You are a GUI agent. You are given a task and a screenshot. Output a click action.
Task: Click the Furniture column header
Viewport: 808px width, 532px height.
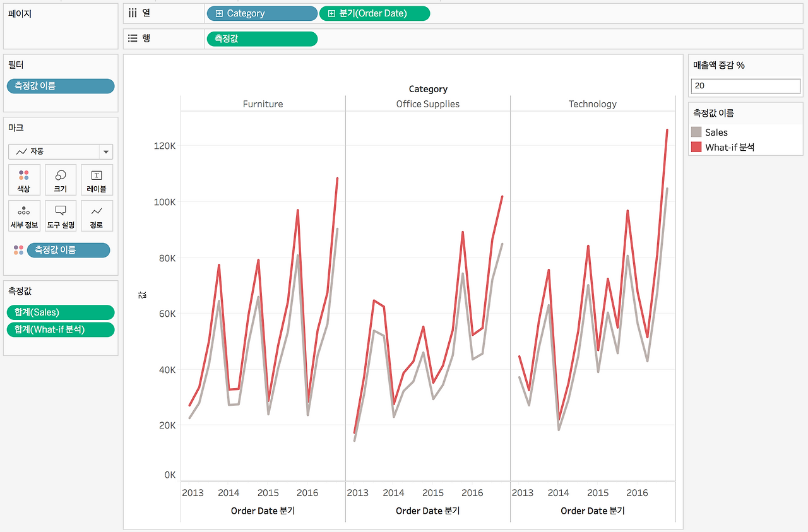(x=263, y=104)
